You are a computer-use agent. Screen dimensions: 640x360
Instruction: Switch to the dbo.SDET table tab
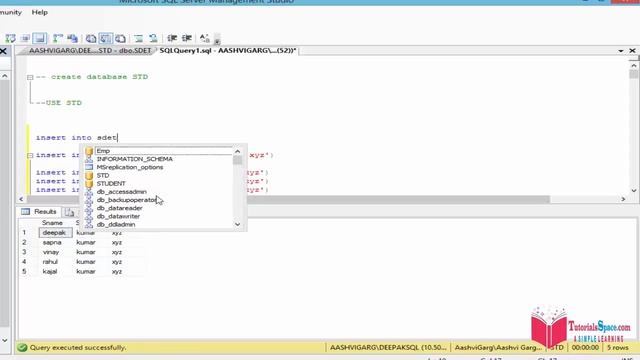[90, 51]
